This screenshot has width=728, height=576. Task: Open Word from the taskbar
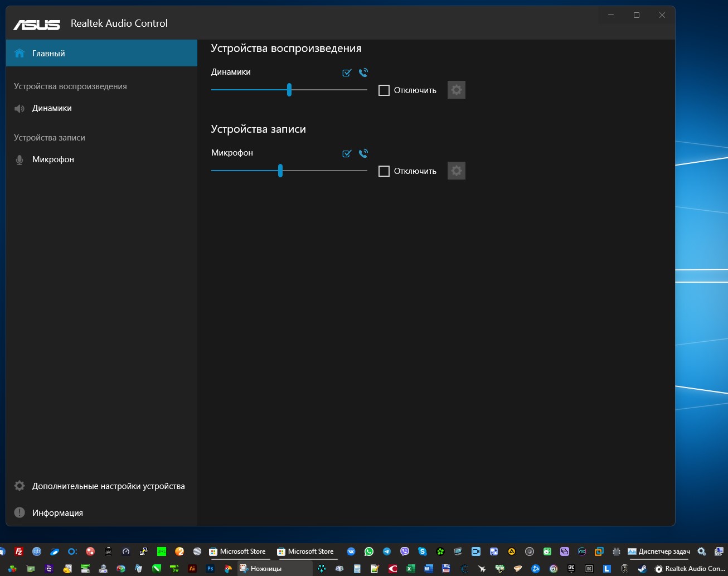coord(429,569)
